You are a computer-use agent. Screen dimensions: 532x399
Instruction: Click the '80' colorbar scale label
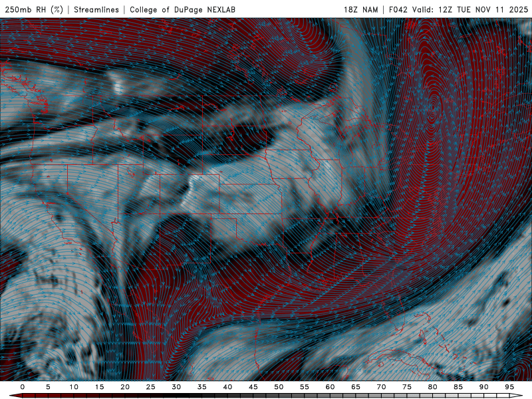tap(433, 387)
